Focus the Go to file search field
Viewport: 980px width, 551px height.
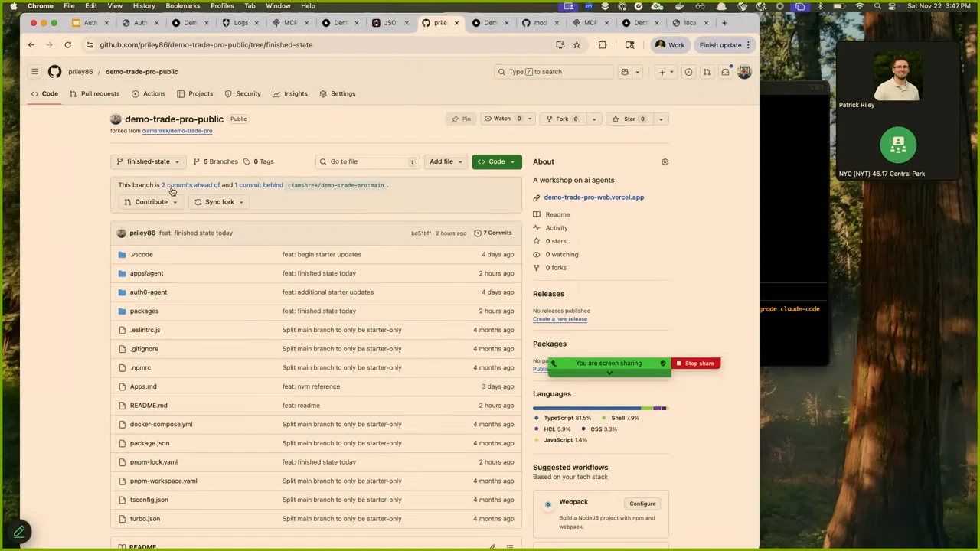(367, 161)
